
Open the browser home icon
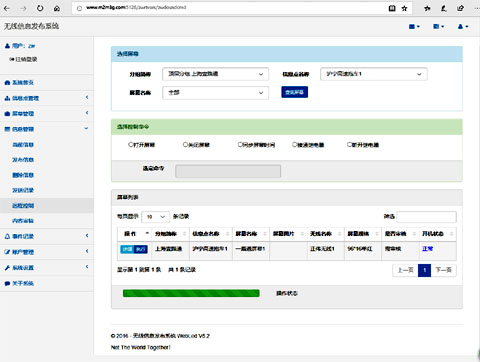click(57, 8)
